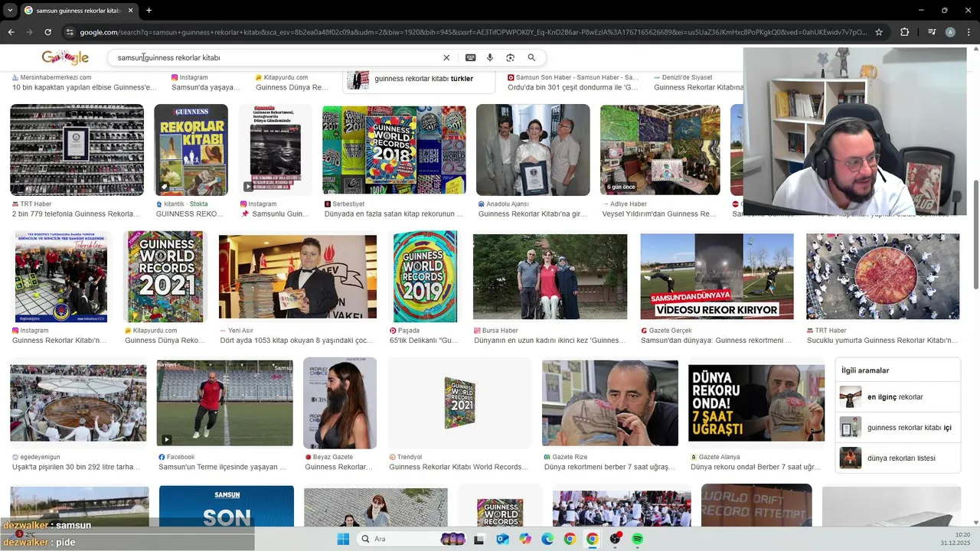Open site information icon in address bar
The image size is (980, 551).
(70, 32)
